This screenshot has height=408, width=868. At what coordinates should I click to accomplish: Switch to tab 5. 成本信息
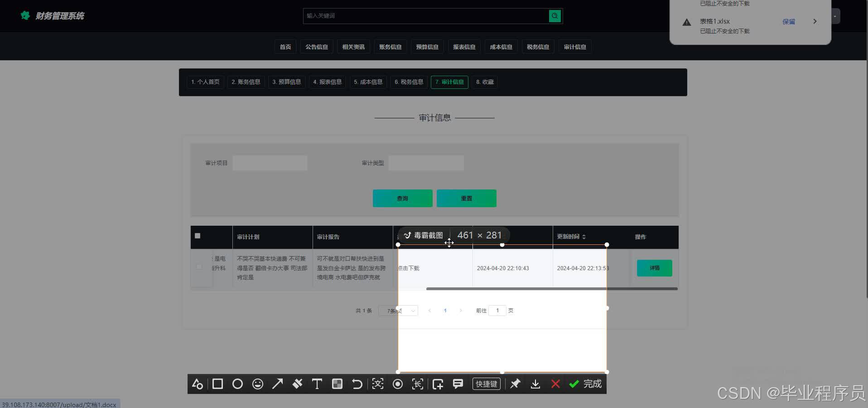click(x=368, y=82)
